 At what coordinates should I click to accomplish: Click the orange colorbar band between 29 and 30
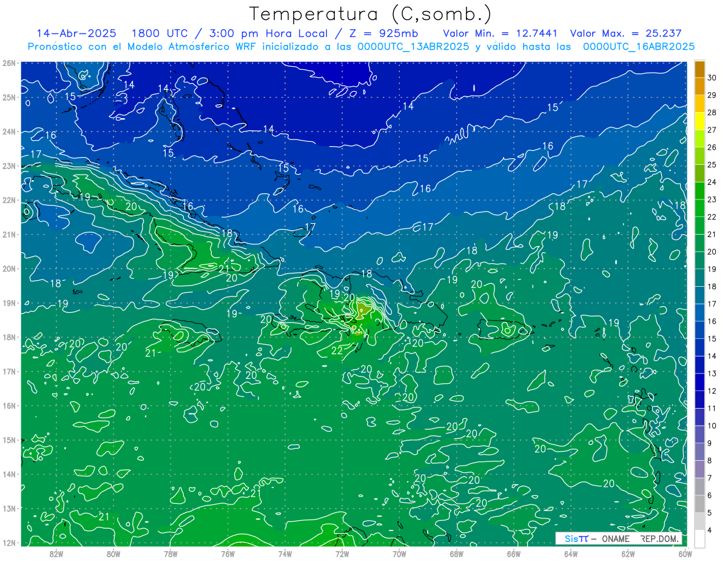pos(699,87)
